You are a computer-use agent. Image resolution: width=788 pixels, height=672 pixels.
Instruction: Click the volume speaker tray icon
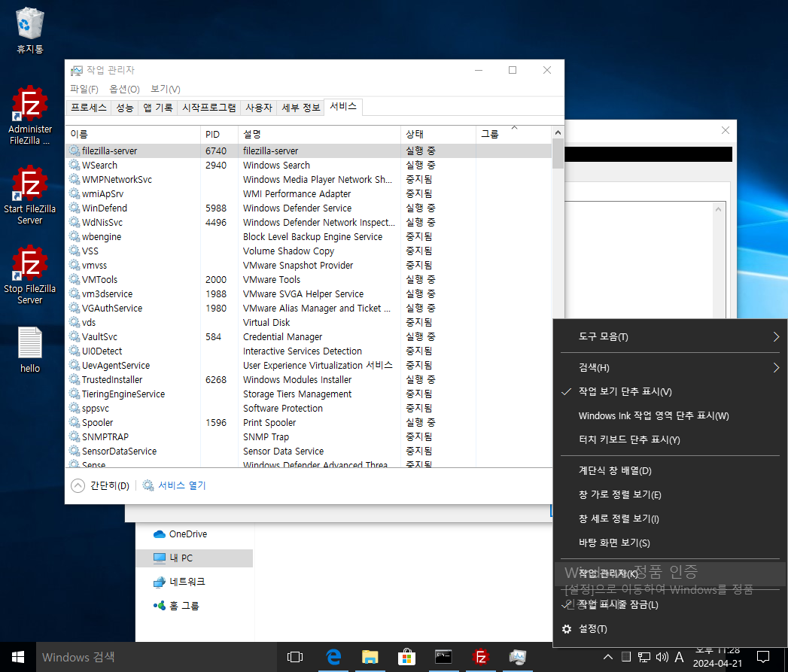[662, 657]
